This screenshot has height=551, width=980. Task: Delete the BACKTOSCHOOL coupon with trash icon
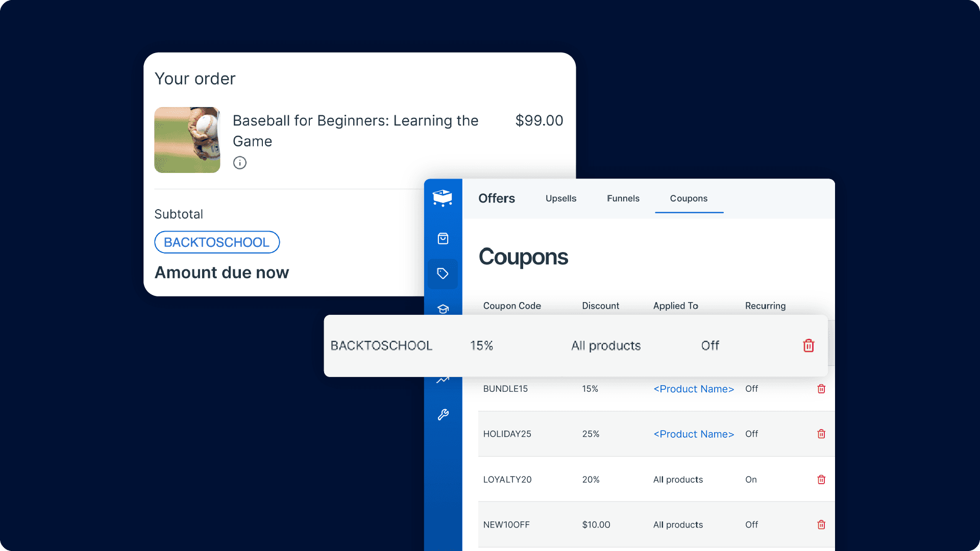(808, 346)
